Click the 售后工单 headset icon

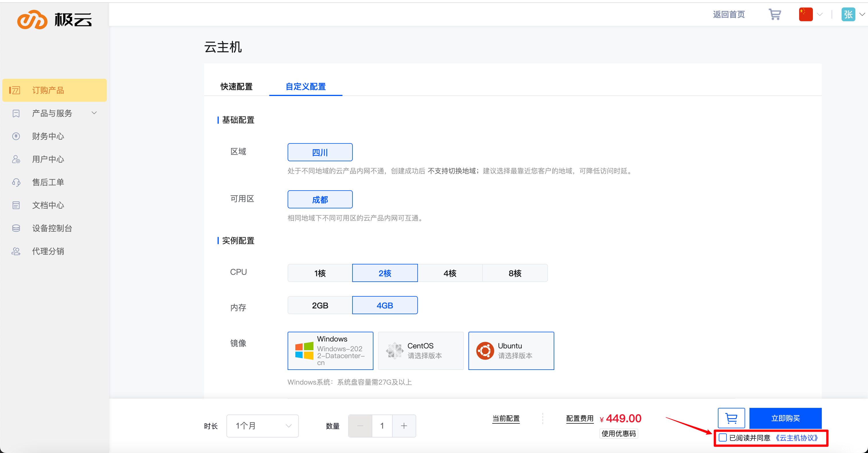pyautogui.click(x=16, y=183)
